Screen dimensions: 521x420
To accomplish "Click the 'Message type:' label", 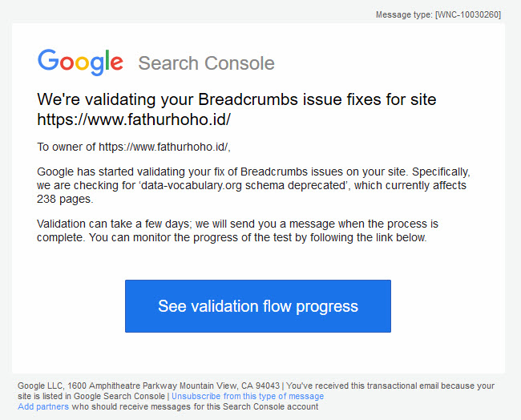I will pyautogui.click(x=404, y=14).
